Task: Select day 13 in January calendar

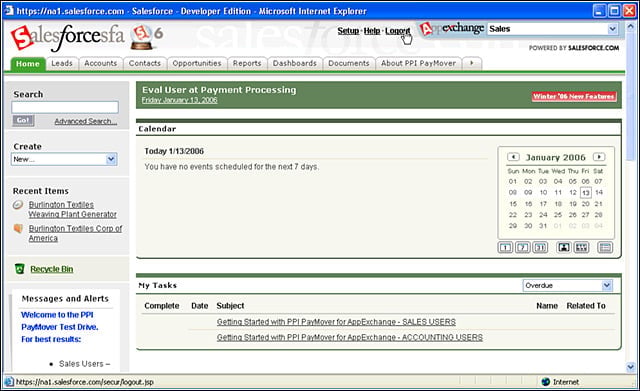Action: coord(586,193)
